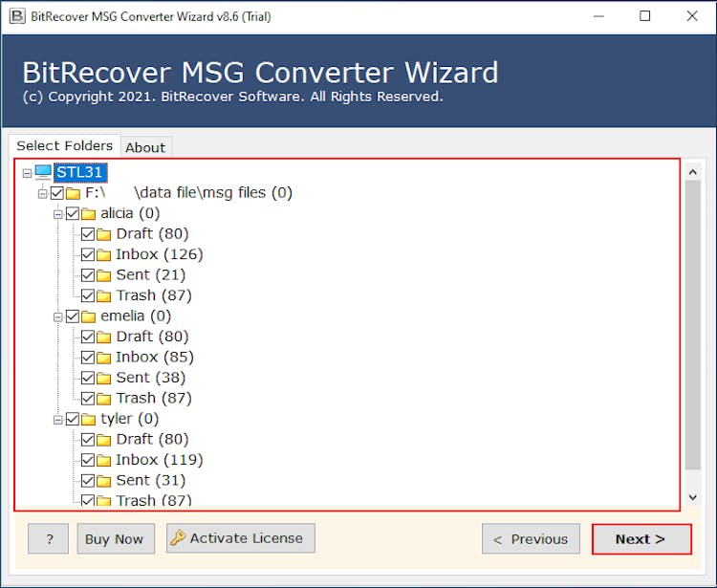Open the Select Folders tab
This screenshot has height=588, width=717.
pyautogui.click(x=64, y=145)
